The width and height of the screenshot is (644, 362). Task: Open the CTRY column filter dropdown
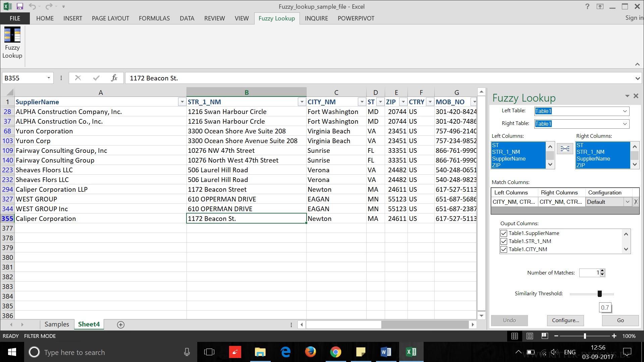point(430,102)
